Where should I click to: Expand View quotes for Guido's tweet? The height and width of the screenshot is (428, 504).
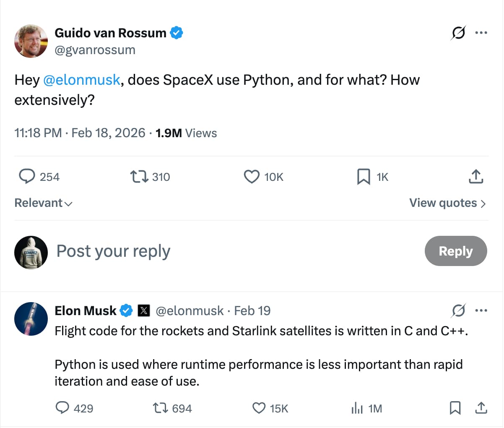pyautogui.click(x=447, y=203)
